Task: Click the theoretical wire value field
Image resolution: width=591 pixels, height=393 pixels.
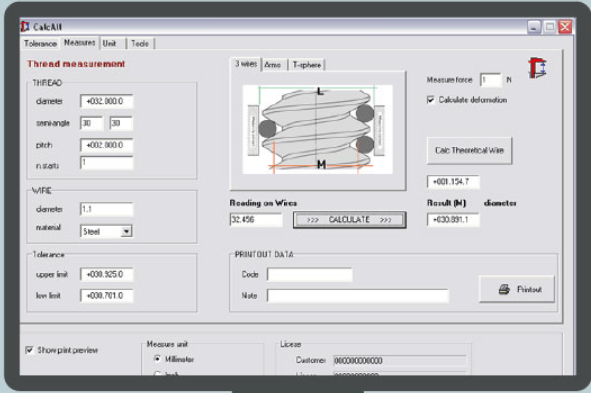Action: [453, 182]
